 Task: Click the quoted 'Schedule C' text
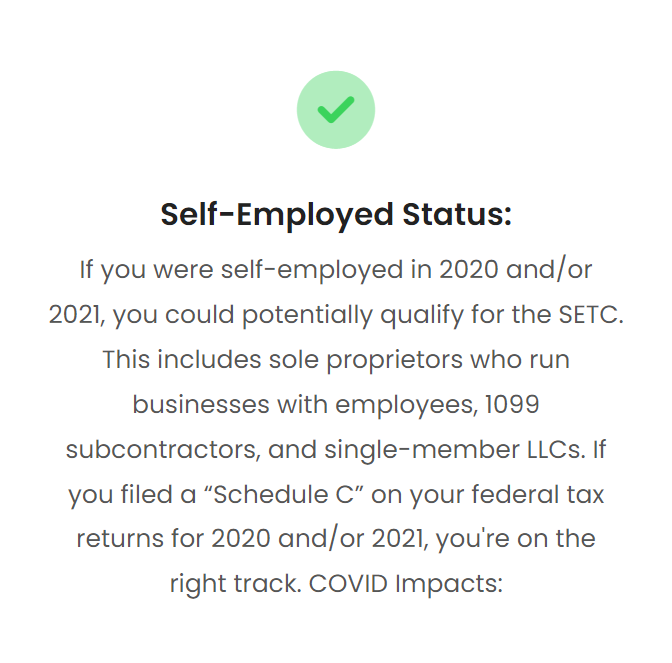click(x=284, y=494)
